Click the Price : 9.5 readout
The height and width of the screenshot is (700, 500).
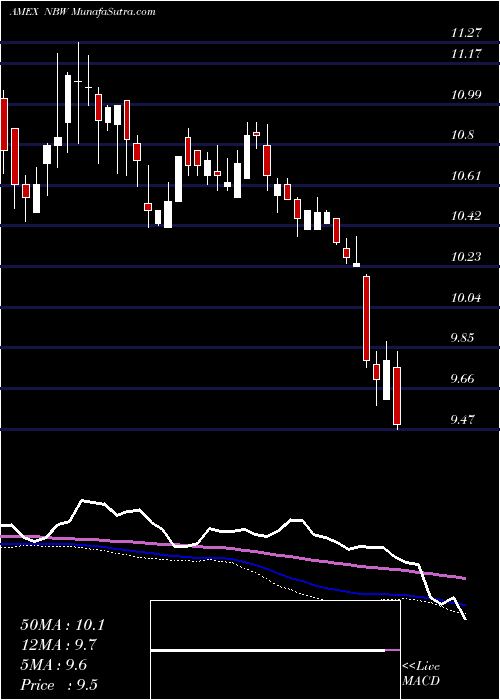coord(59,685)
